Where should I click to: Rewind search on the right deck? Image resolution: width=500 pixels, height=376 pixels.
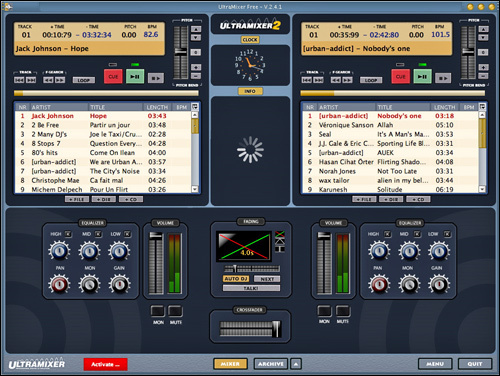click(336, 80)
